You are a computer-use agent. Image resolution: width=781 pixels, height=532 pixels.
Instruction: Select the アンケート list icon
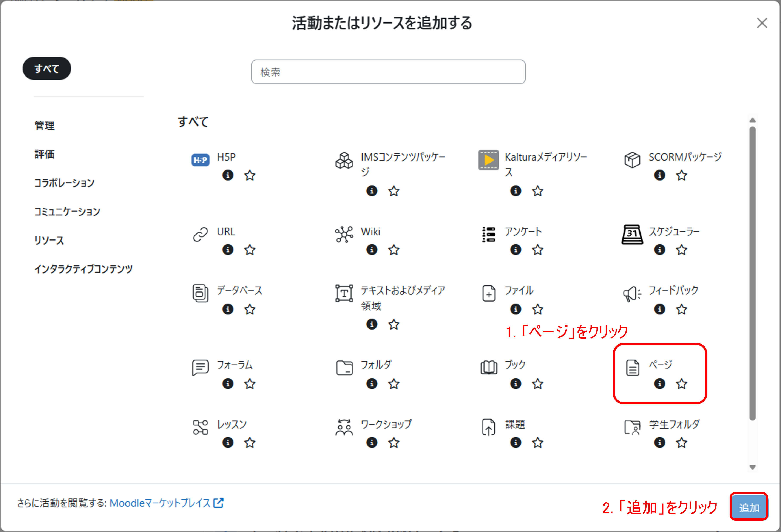(489, 234)
